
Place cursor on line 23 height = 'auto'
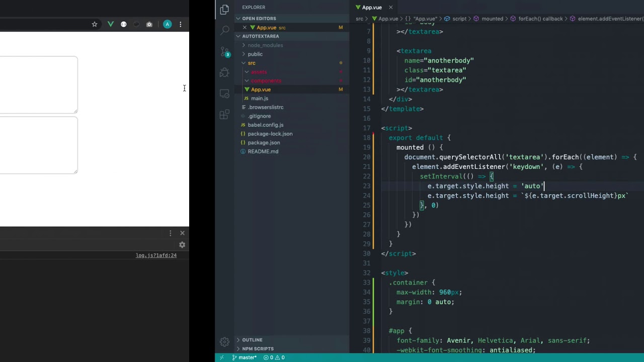[x=486, y=186]
